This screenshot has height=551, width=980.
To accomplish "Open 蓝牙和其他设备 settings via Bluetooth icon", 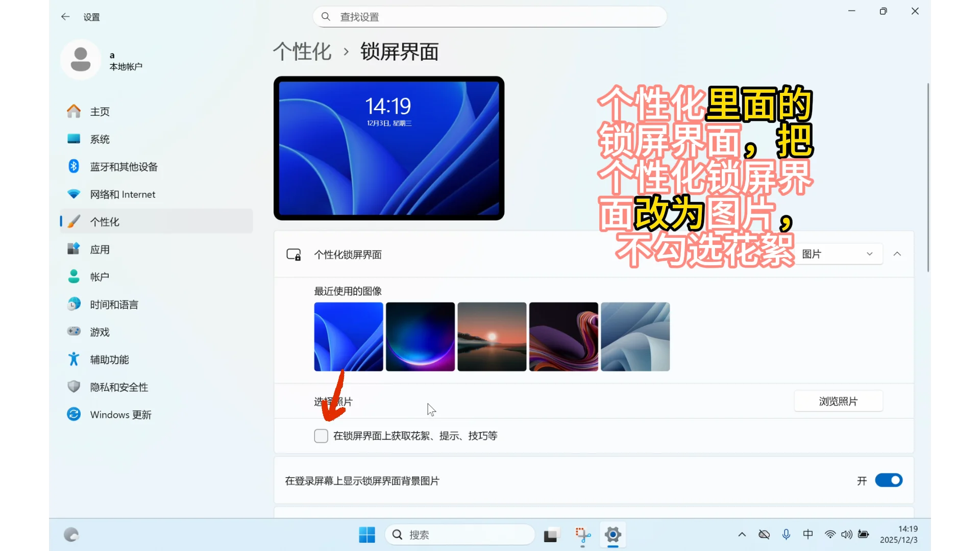I will [73, 166].
